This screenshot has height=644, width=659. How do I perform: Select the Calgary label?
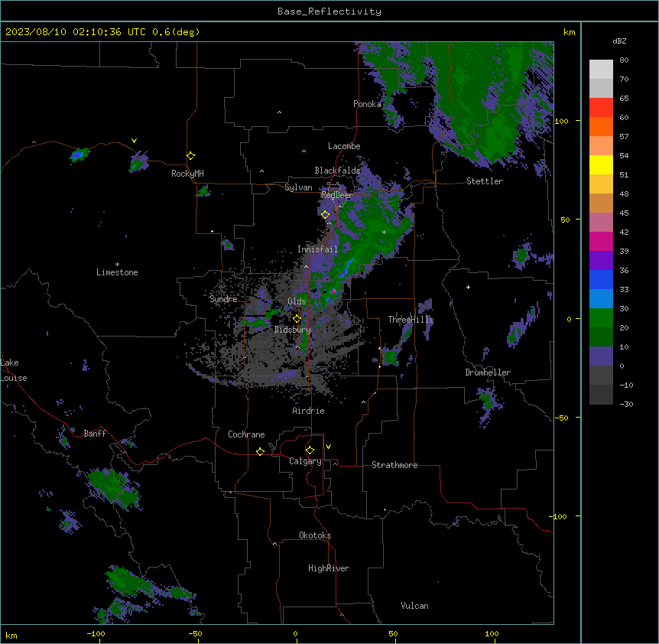(306, 461)
